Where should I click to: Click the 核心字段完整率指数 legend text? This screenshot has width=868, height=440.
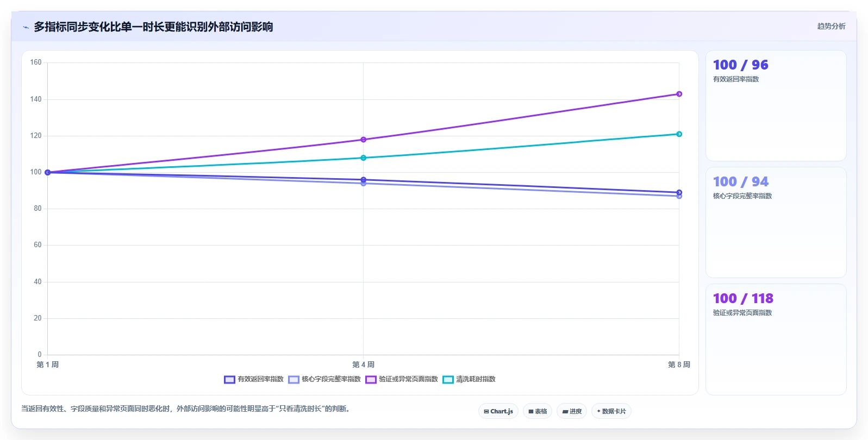point(331,379)
